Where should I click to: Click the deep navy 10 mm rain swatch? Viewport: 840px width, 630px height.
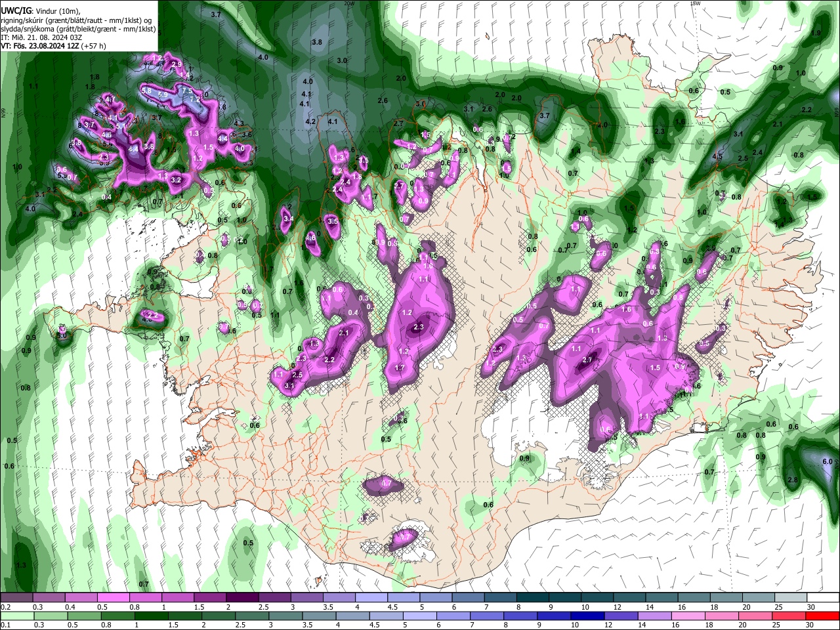click(x=588, y=616)
